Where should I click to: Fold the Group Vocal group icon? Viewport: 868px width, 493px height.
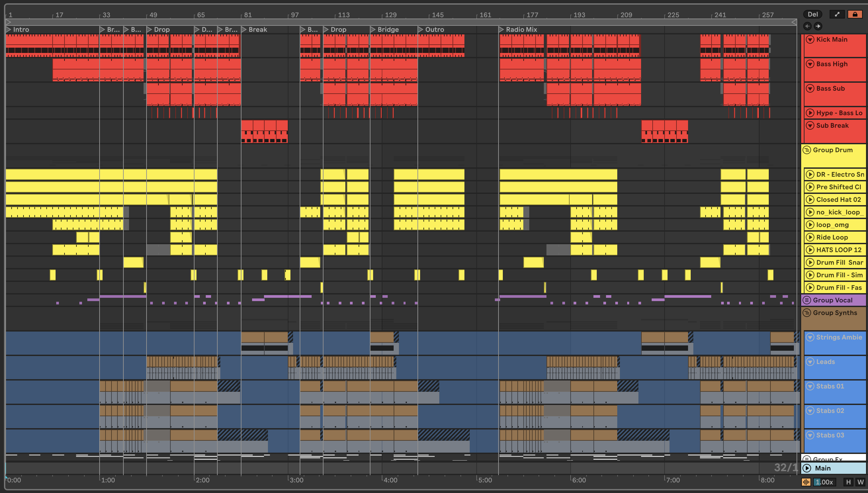807,300
